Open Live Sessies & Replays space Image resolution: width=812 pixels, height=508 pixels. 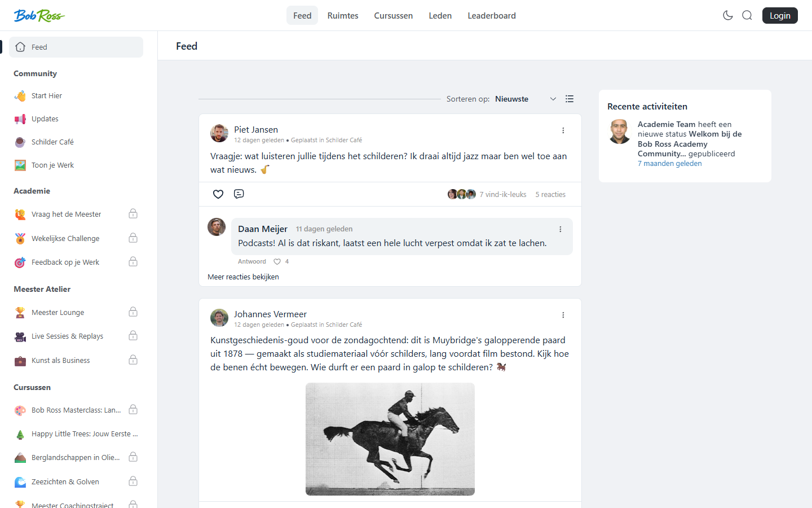[x=67, y=336]
